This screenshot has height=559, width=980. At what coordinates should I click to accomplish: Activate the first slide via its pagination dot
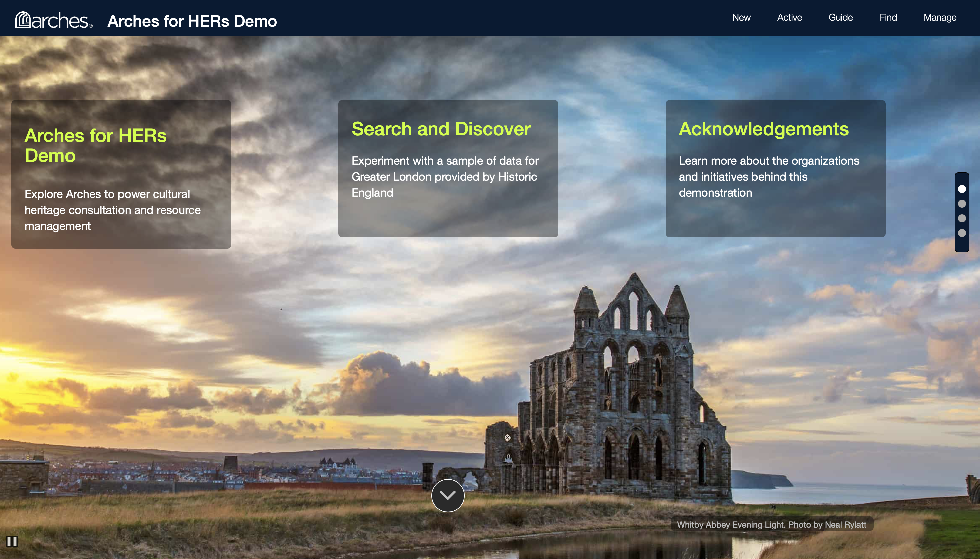pyautogui.click(x=962, y=188)
